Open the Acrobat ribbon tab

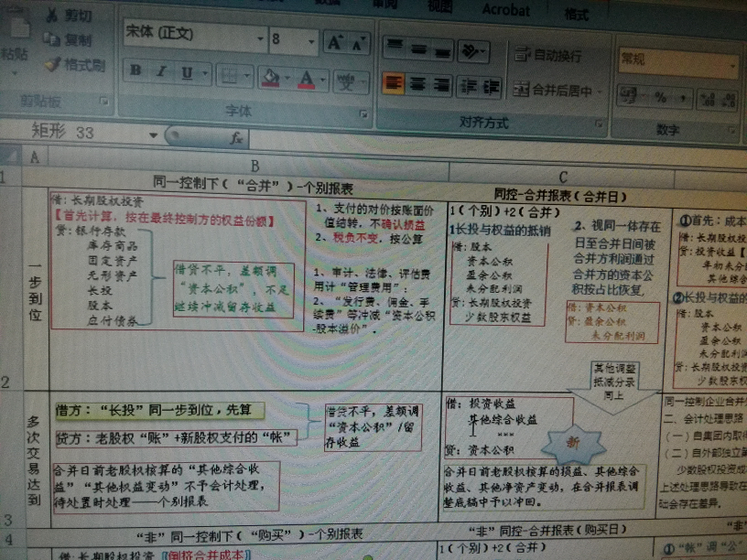505,10
